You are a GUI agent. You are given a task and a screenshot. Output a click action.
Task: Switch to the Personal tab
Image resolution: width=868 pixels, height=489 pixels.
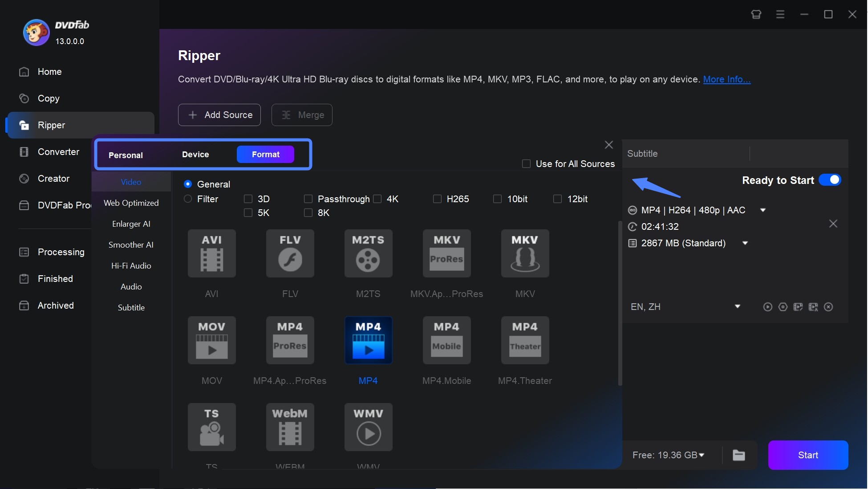click(x=125, y=155)
